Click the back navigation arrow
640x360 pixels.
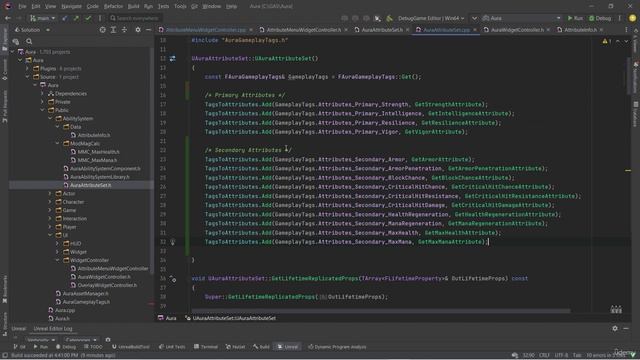(x=8, y=18)
